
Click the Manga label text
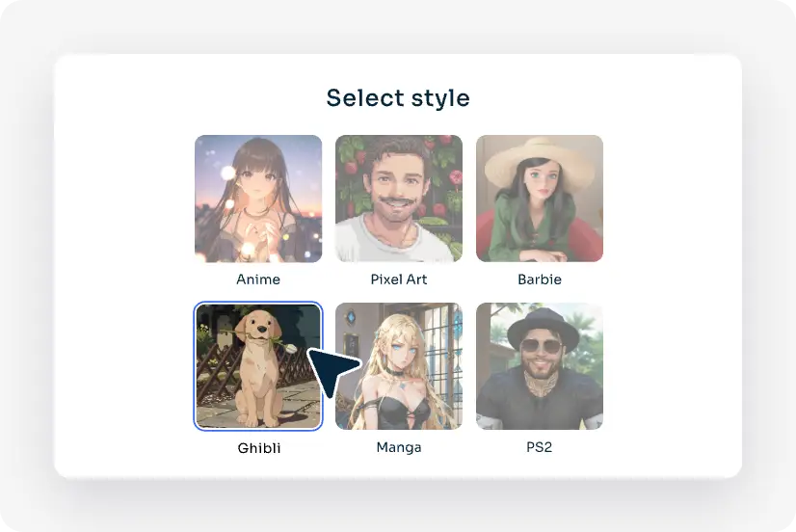[x=399, y=447]
